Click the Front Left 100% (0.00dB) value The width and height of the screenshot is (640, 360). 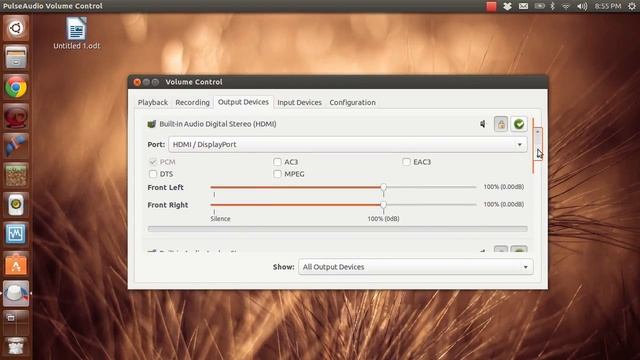point(504,187)
